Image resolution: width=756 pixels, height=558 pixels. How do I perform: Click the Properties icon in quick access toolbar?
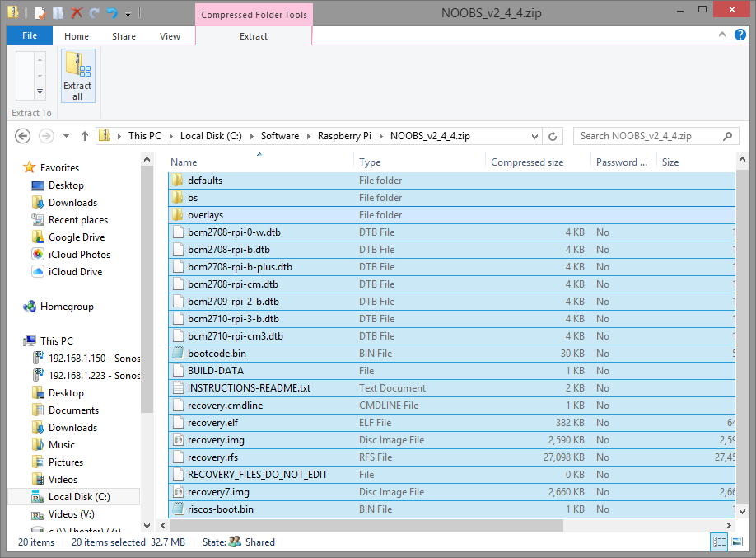click(x=41, y=12)
